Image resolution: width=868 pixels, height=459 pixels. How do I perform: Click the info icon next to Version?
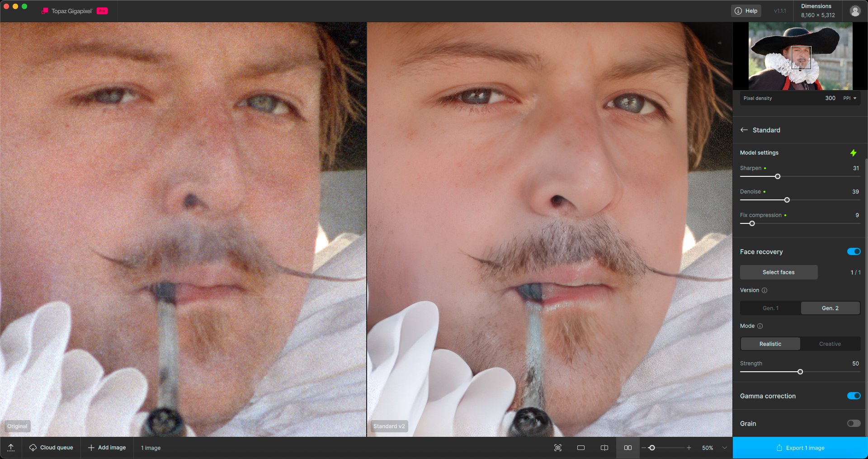764,290
